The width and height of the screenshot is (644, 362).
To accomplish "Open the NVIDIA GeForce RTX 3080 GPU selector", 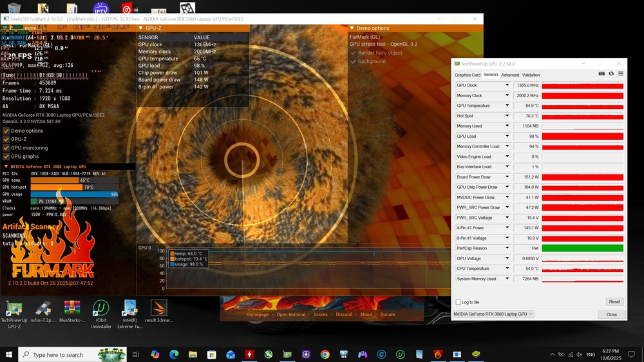I will tap(493, 314).
